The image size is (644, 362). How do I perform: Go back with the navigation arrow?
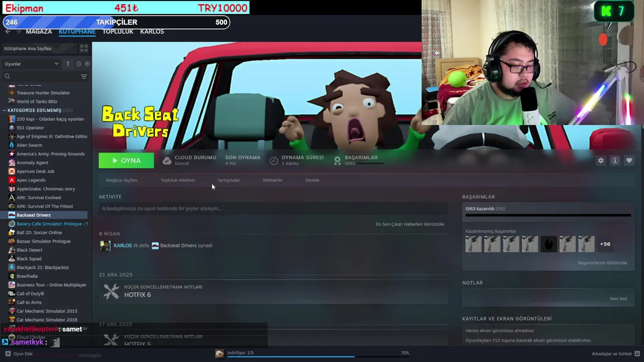tap(8, 32)
